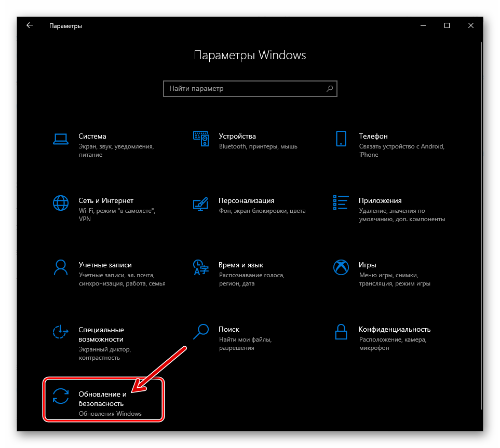
Task: Open the Приложения list icon
Action: click(341, 203)
